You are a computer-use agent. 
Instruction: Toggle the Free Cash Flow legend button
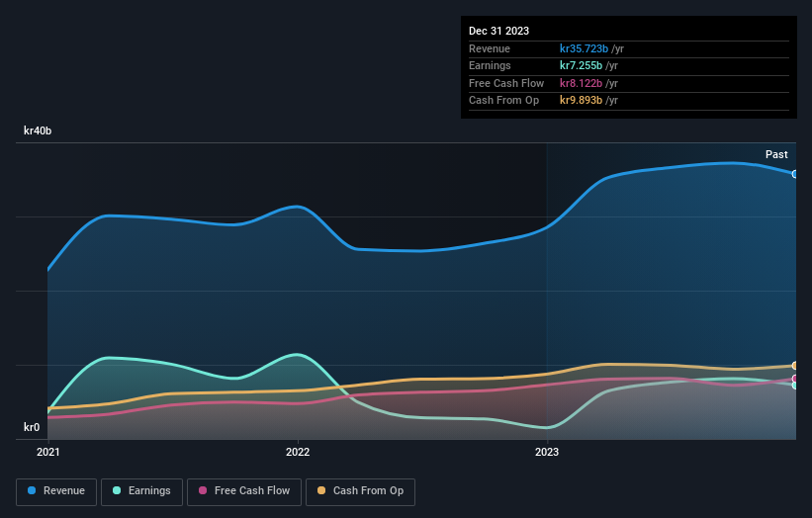pyautogui.click(x=244, y=491)
